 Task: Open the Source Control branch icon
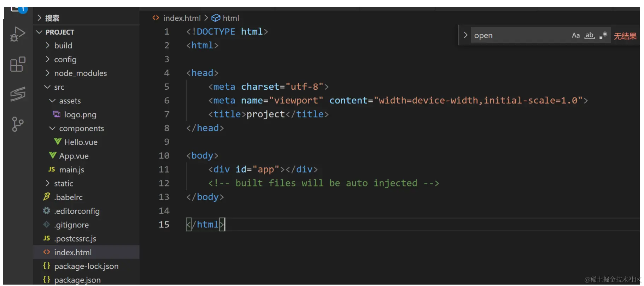[18, 124]
